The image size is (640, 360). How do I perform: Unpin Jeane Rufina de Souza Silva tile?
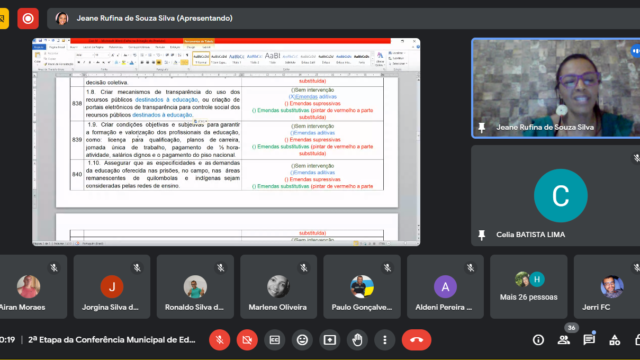(482, 127)
